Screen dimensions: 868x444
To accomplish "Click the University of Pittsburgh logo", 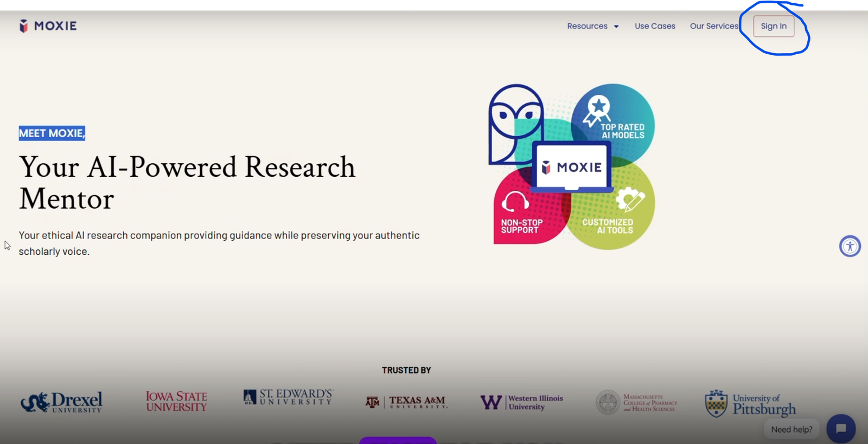I will [x=750, y=404].
